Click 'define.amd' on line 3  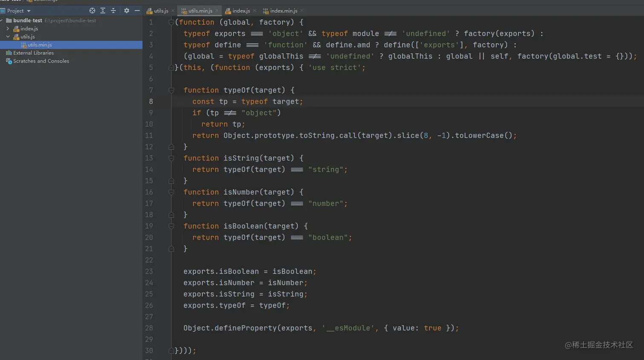click(x=348, y=45)
